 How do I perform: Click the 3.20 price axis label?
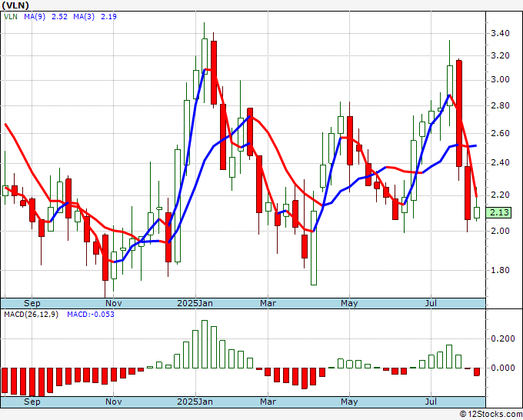coord(500,55)
